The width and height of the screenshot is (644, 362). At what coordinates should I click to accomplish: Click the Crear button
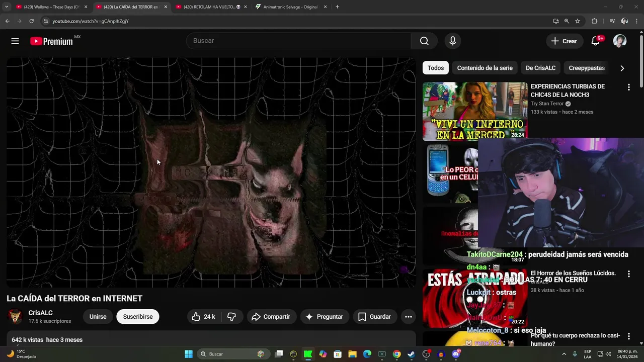point(565,41)
